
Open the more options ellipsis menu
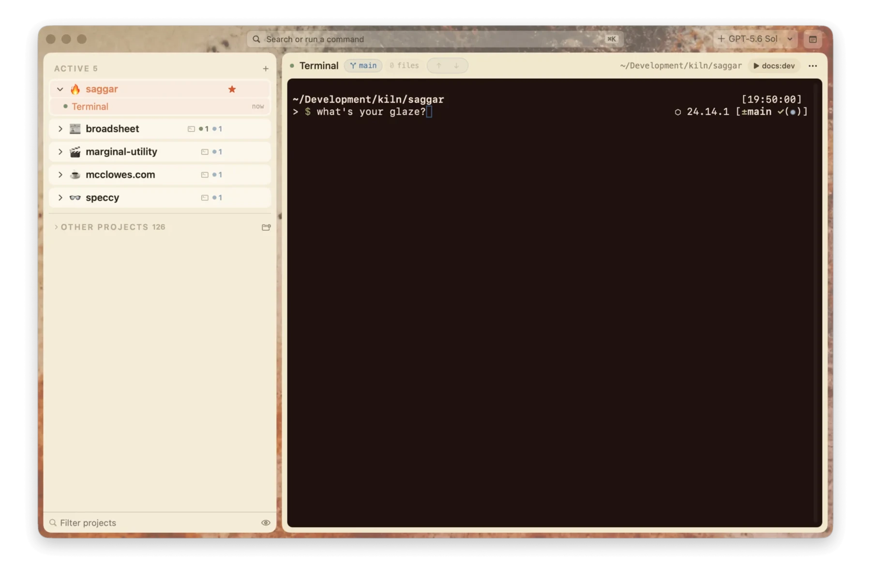point(813,66)
